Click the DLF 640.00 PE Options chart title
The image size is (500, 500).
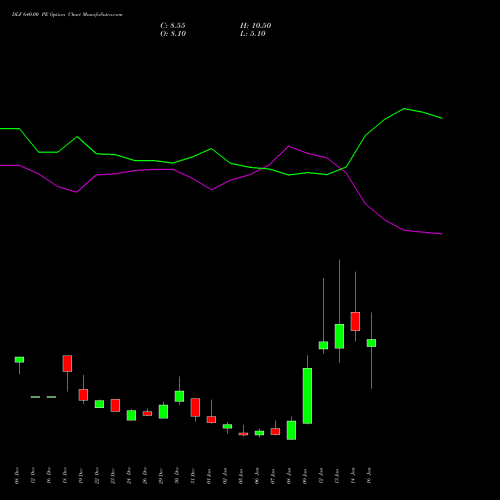click(67, 15)
